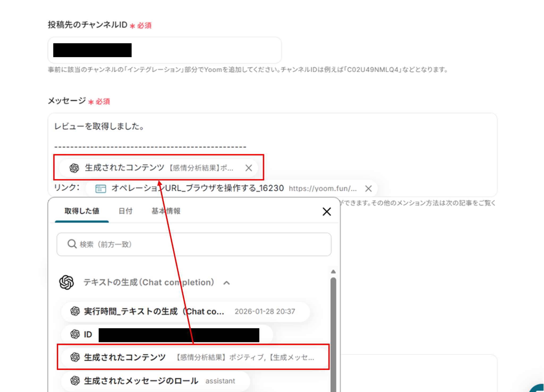Remove the オペレーションURL chip from message
This screenshot has width=544, height=392.
368,189
